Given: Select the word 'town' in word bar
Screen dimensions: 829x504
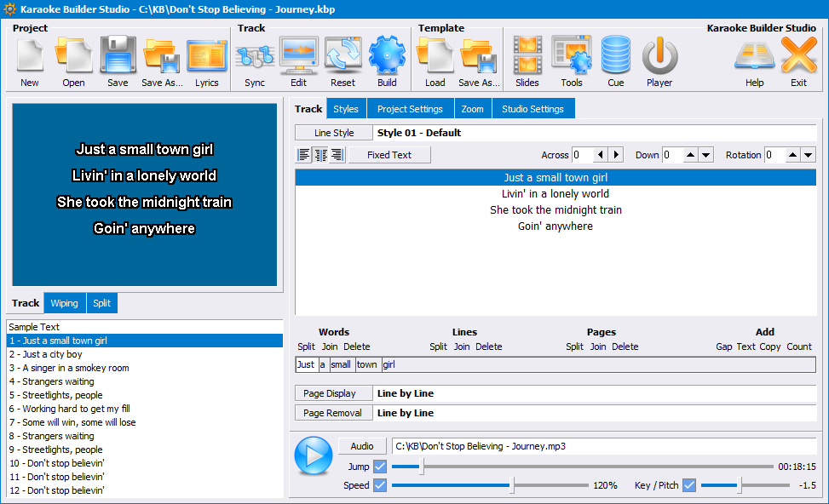Looking at the screenshot, I should click(x=367, y=364).
